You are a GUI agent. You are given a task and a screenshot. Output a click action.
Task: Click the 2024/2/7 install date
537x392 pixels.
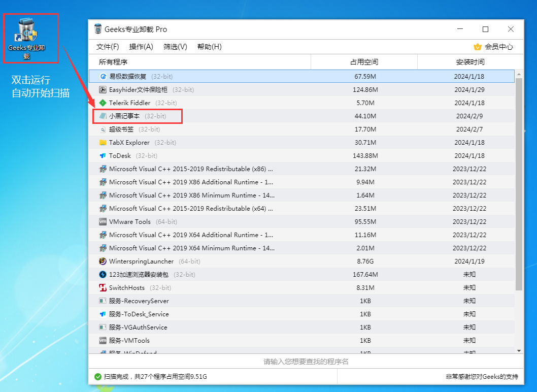[469, 129]
